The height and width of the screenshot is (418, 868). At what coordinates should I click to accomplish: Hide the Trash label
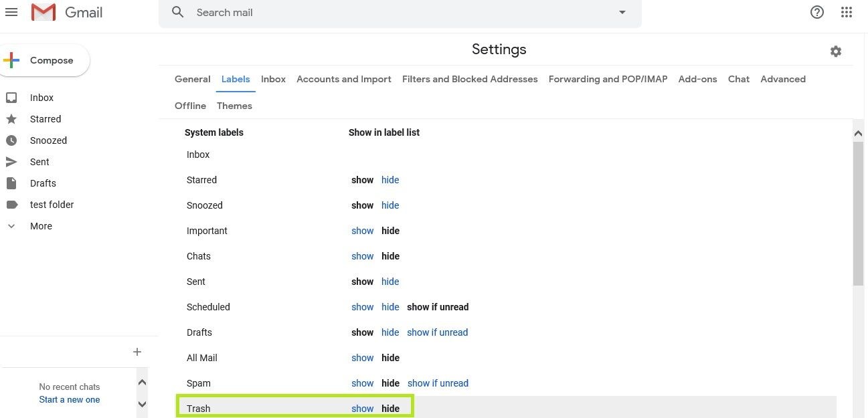(390, 408)
